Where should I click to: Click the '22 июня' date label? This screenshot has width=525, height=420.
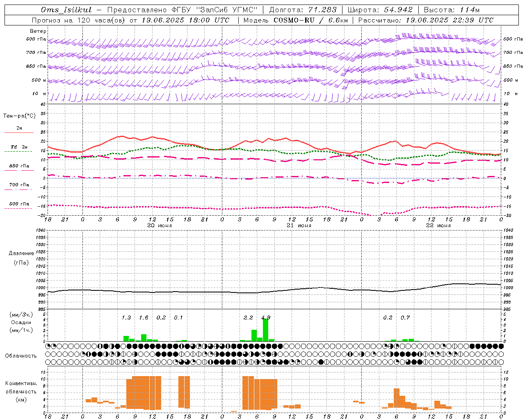pyautogui.click(x=438, y=226)
